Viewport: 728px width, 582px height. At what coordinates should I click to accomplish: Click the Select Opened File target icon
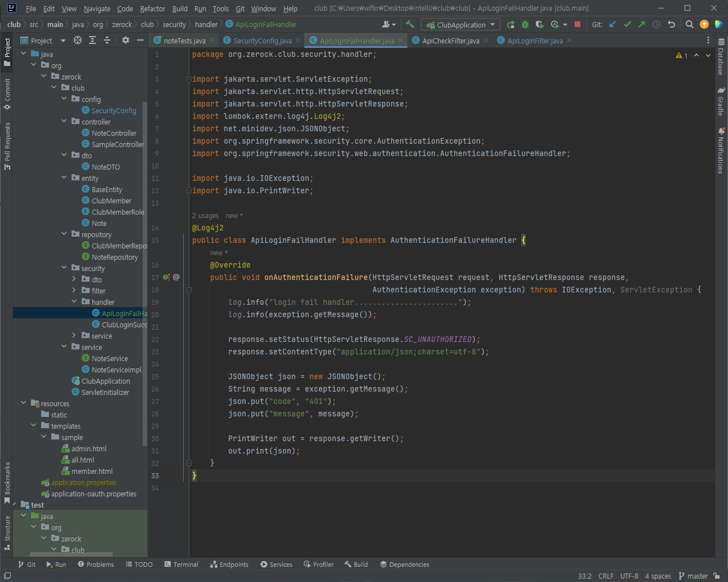click(78, 40)
